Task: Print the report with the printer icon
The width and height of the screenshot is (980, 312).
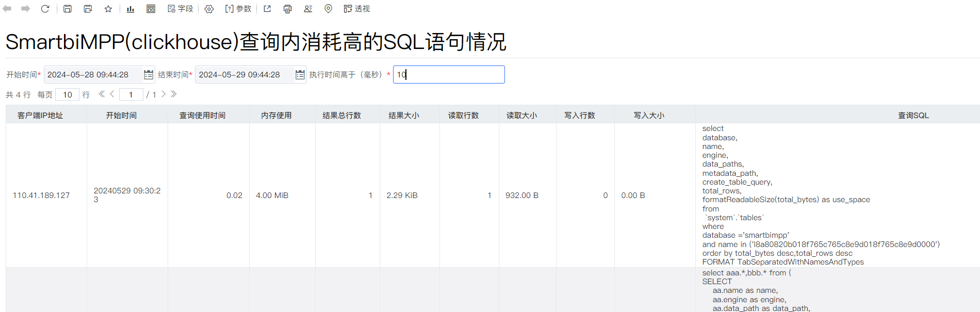Action: 288,9
